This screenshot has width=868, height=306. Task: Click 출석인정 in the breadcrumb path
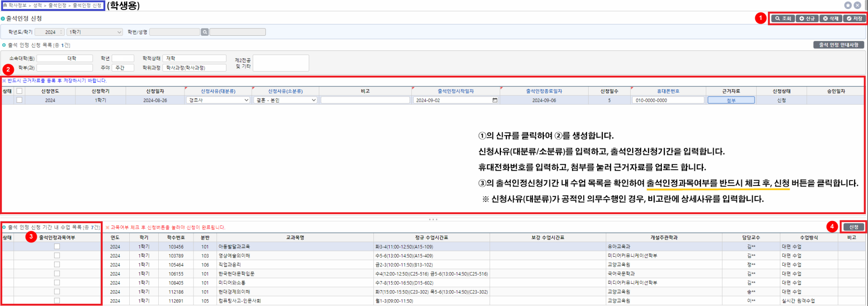coord(57,5)
